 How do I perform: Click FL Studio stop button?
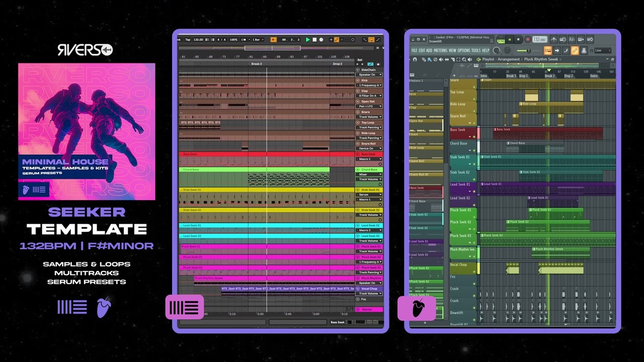pos(518,40)
